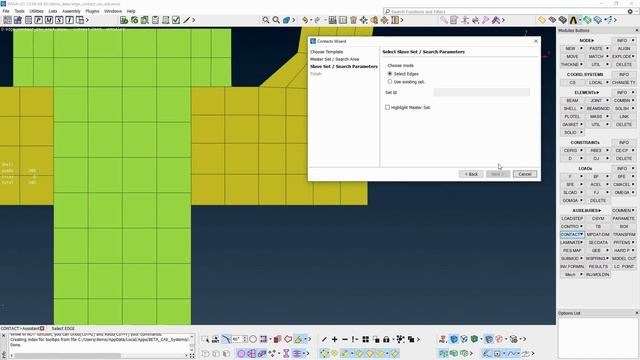Open the SHELL button dropdown arrow

582,109
